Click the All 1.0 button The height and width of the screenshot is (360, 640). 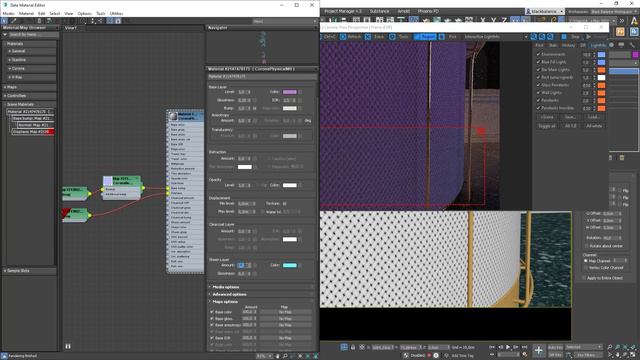tap(571, 126)
